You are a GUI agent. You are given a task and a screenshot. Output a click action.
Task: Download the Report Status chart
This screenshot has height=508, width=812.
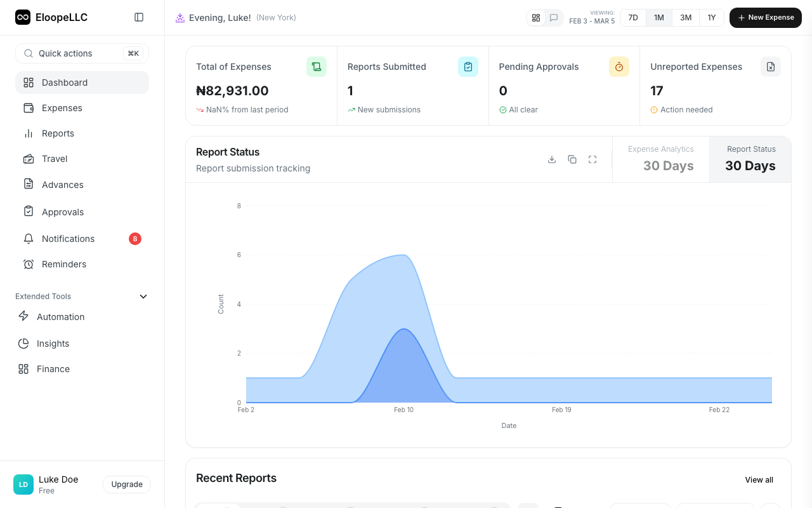pos(552,159)
